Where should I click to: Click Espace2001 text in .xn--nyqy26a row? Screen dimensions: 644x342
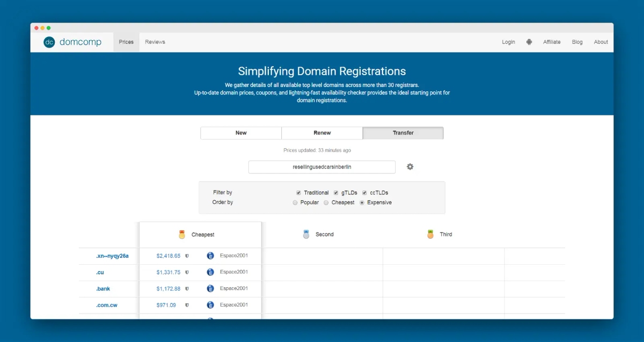[234, 256]
